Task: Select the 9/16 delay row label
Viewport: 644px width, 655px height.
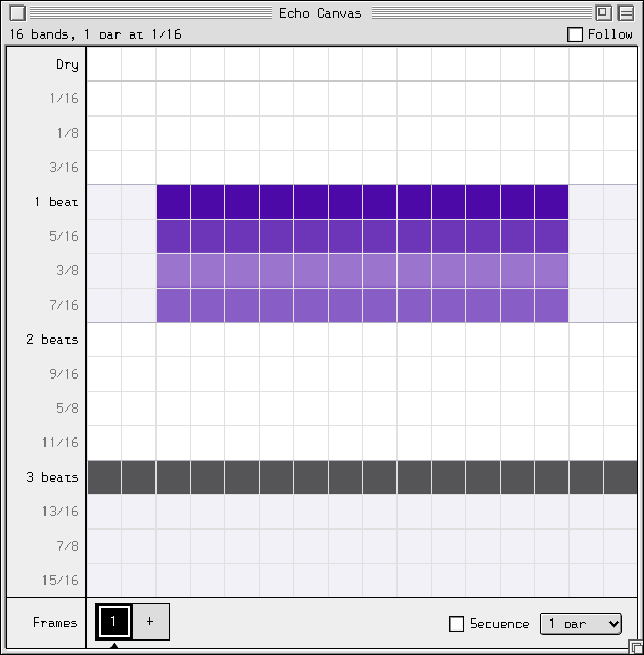Action: pyautogui.click(x=64, y=374)
